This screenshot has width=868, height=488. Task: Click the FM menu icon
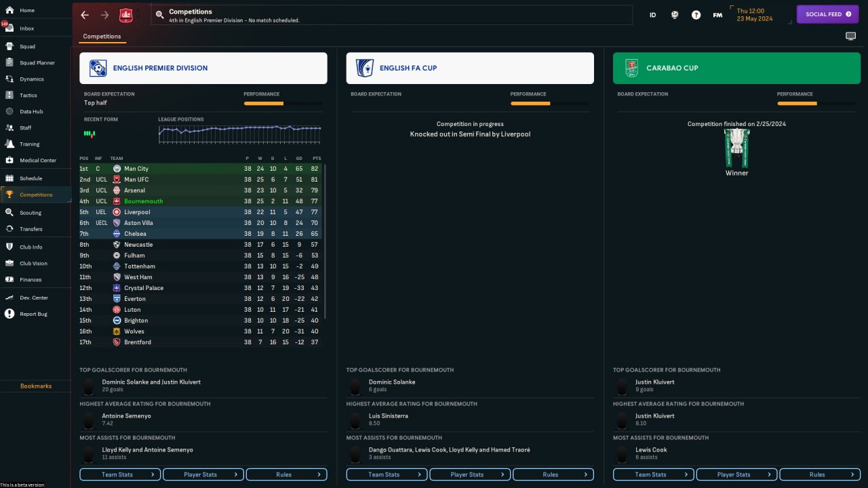click(x=717, y=15)
